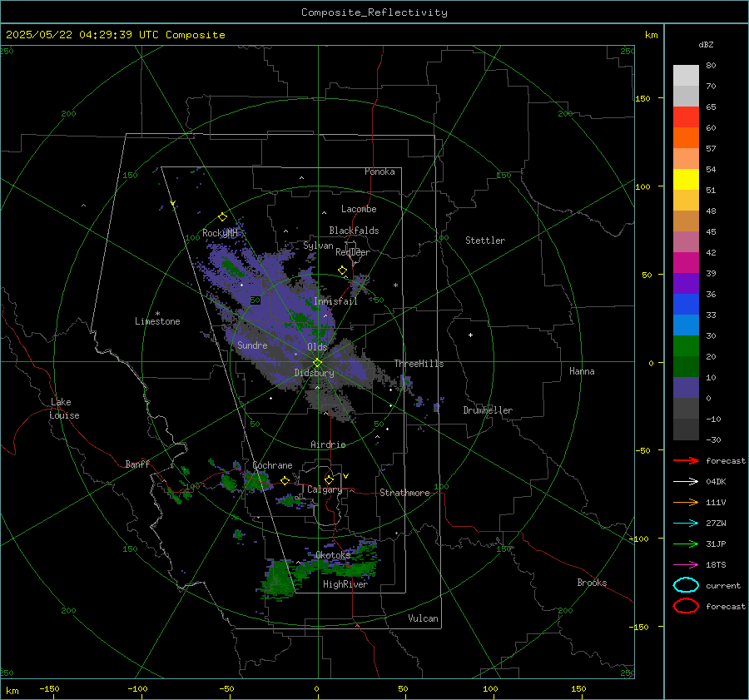The width and height of the screenshot is (749, 700).
Task: Pick the bright green 20–30 dBZ swatch
Action: point(686,346)
